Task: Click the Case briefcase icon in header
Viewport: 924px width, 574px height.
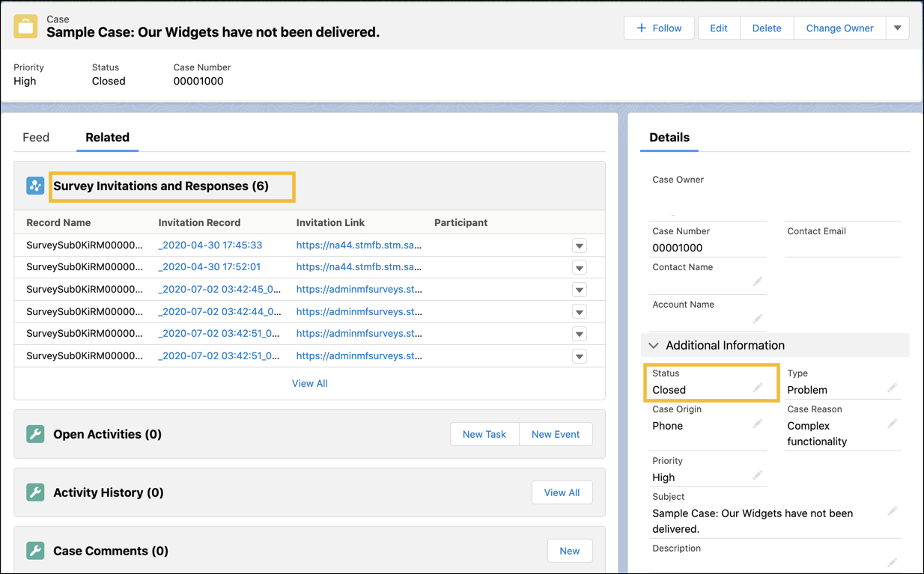Action: point(25,27)
